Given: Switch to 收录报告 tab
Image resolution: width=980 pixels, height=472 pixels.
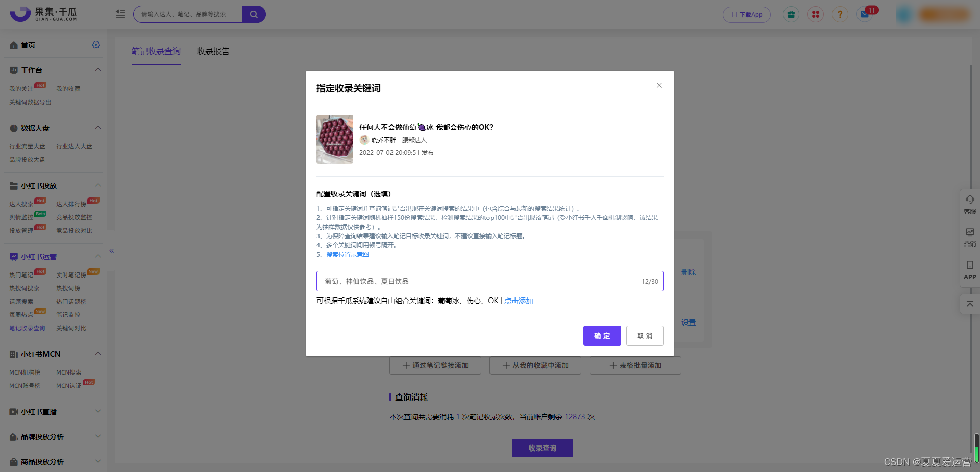Looking at the screenshot, I should click(x=213, y=51).
